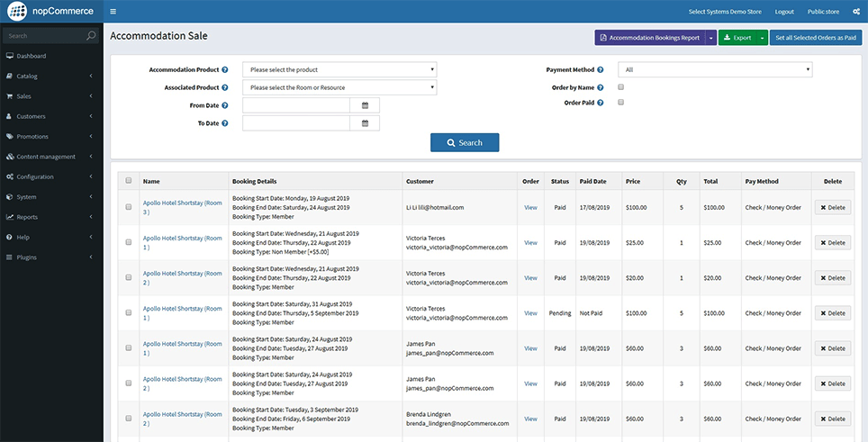Click the Customers user icon in sidebar

pos(9,116)
